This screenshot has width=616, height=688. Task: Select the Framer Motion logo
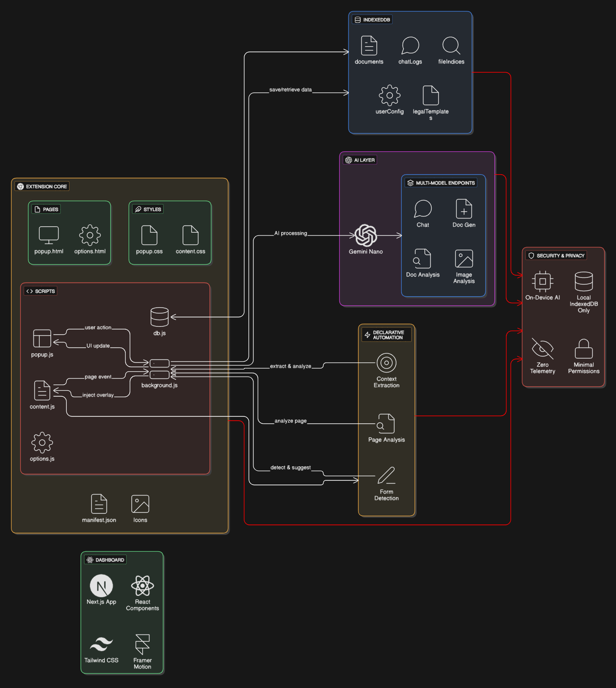coord(143,645)
